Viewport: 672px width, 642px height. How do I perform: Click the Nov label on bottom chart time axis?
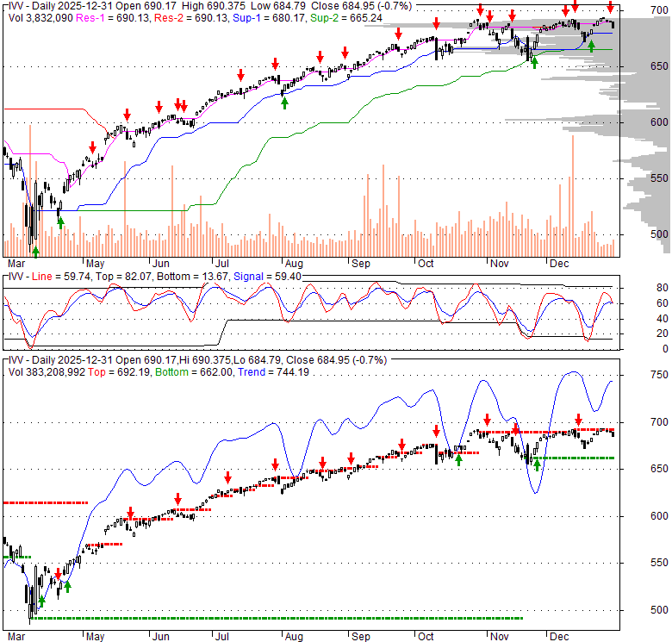(x=500, y=637)
